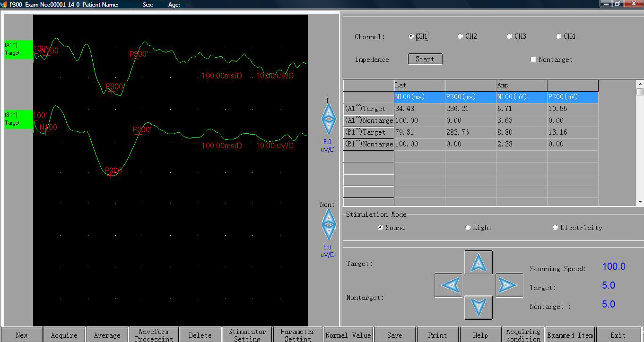
Task: Open Parameter Setting
Action: 297,335
